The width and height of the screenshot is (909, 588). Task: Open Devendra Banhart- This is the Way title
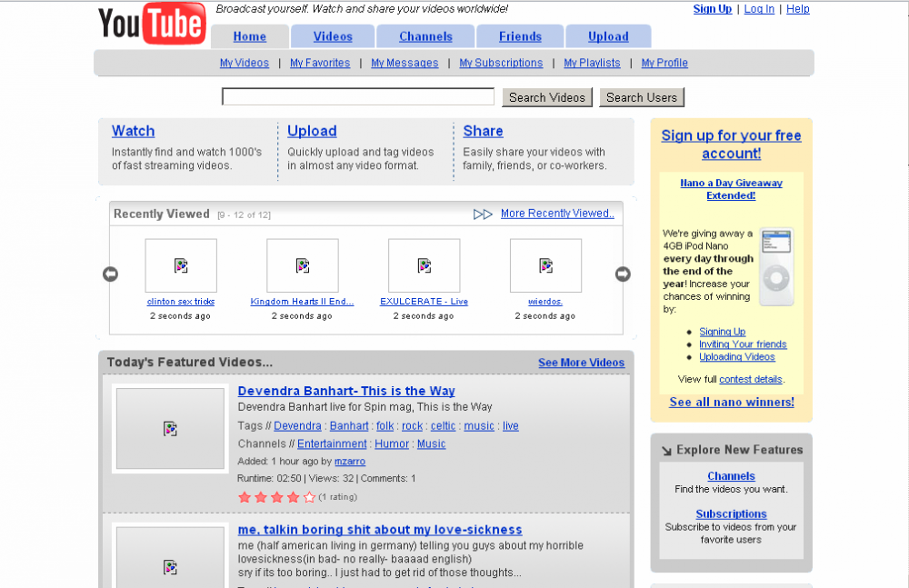pos(346,391)
